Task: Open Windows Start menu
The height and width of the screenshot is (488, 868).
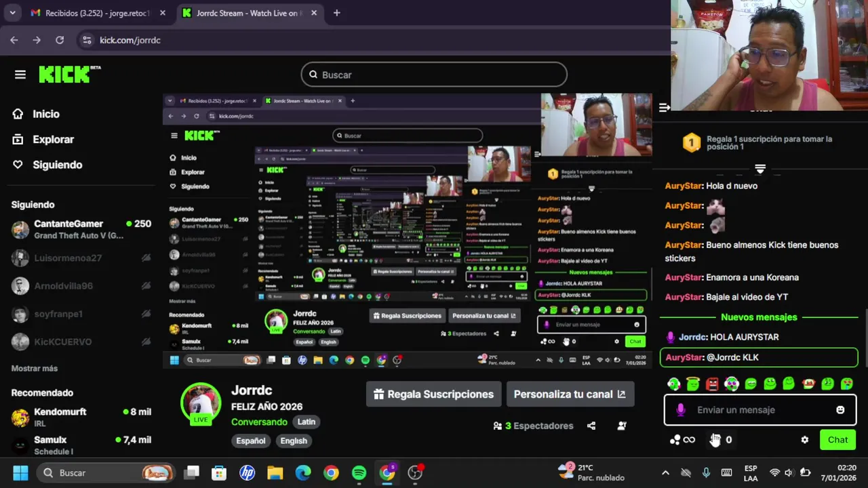Action: (x=20, y=473)
